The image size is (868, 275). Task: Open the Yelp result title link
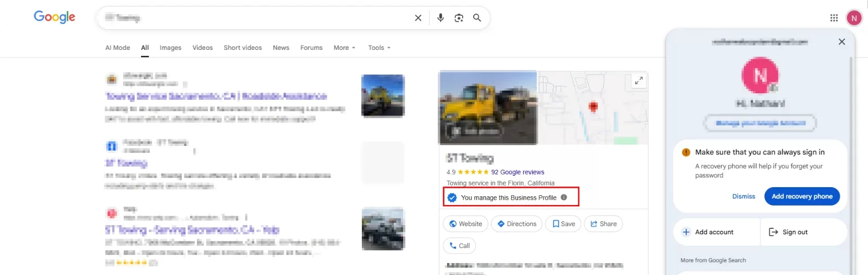click(192, 229)
